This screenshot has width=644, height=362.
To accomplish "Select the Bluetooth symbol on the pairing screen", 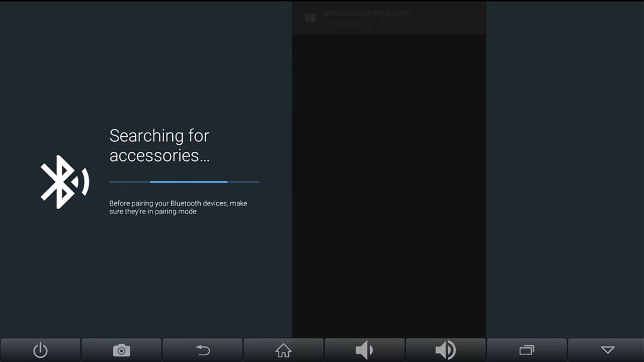I will pyautogui.click(x=63, y=181).
